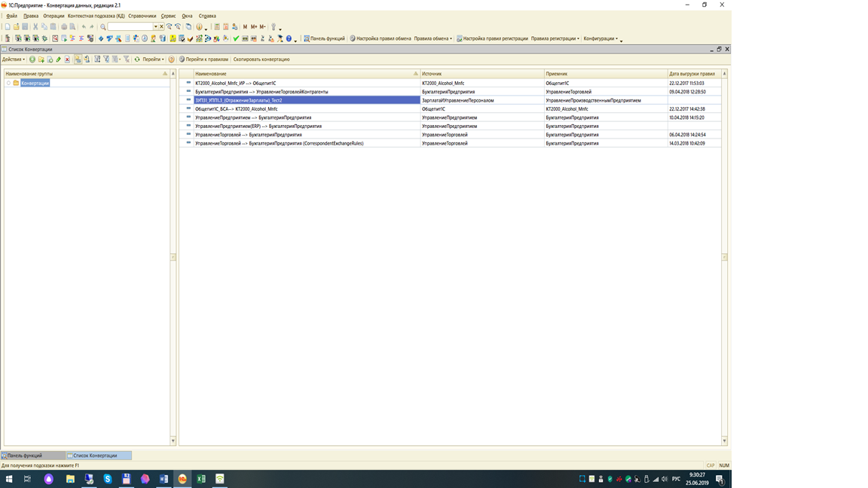This screenshot has width=868, height=488.
Task: Click the M+ memory add button
Action: pos(253,26)
